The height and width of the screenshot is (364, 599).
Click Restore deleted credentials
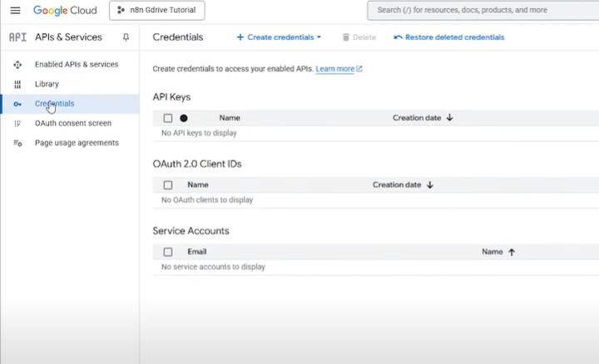tap(449, 37)
